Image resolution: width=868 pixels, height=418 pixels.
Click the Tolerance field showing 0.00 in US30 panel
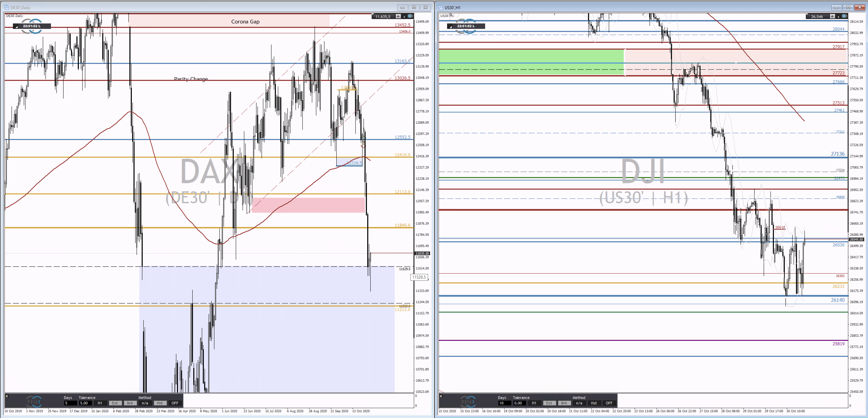pyautogui.click(x=520, y=403)
